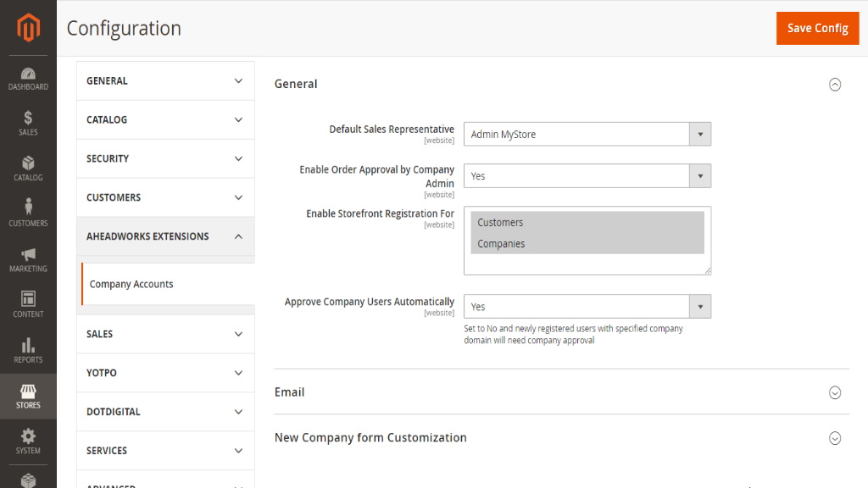This screenshot has height=488, width=868.
Task: Select Companies in the registration multiselect
Action: tap(587, 243)
